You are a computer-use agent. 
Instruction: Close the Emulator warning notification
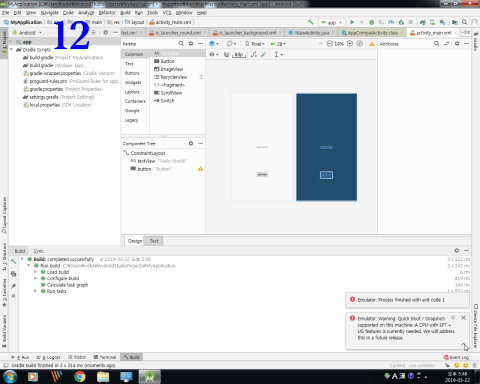[x=463, y=318]
